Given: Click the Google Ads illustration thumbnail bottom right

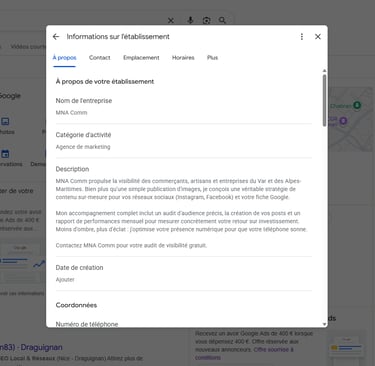Looking at the screenshot, I should (x=346, y=348).
